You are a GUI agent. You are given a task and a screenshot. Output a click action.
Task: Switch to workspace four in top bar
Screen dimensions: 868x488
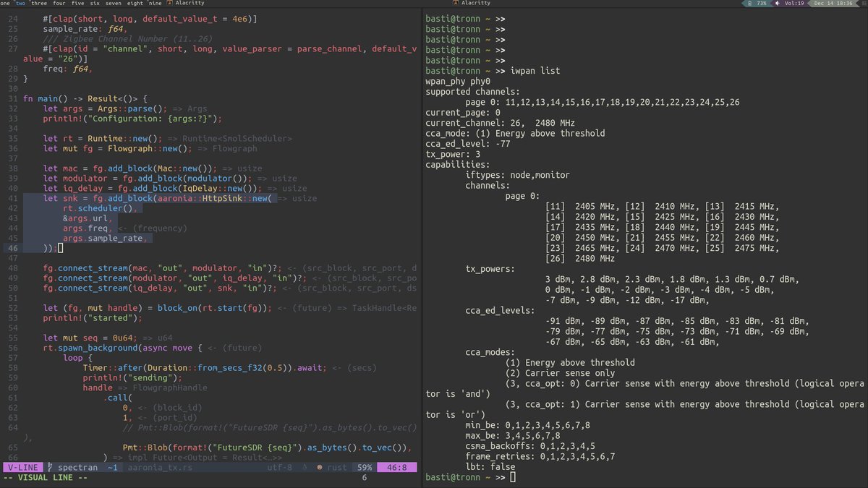click(x=59, y=4)
